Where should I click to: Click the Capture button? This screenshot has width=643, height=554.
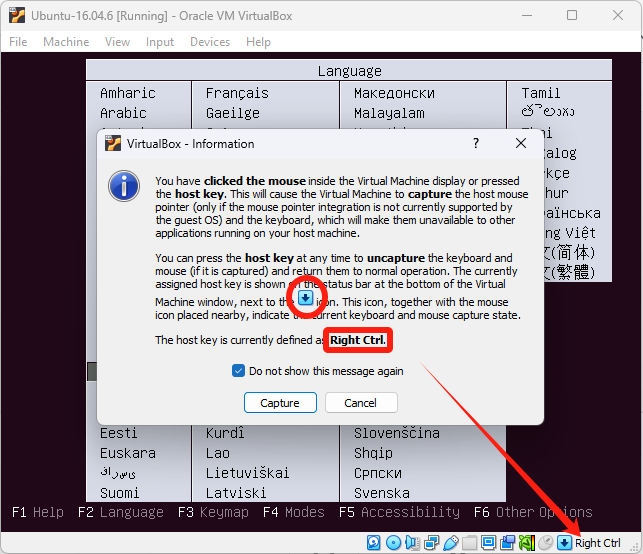[x=280, y=403]
